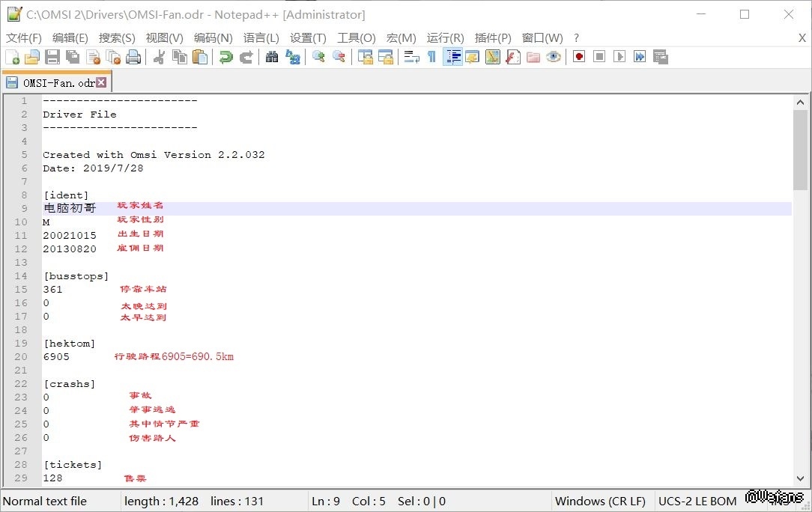This screenshot has width=812, height=512.
Task: Click the Zoom in magnifier icon
Action: coord(318,57)
